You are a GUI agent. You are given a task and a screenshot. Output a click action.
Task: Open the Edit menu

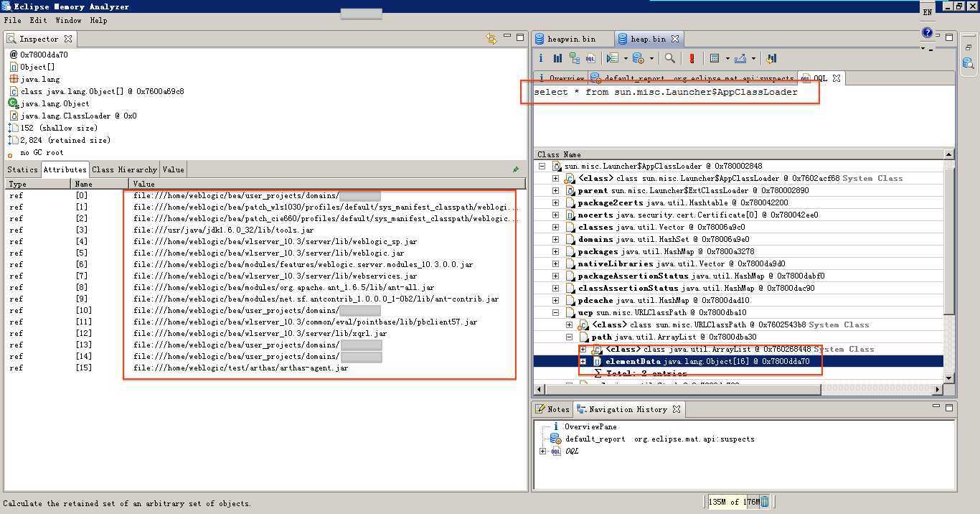click(x=38, y=20)
